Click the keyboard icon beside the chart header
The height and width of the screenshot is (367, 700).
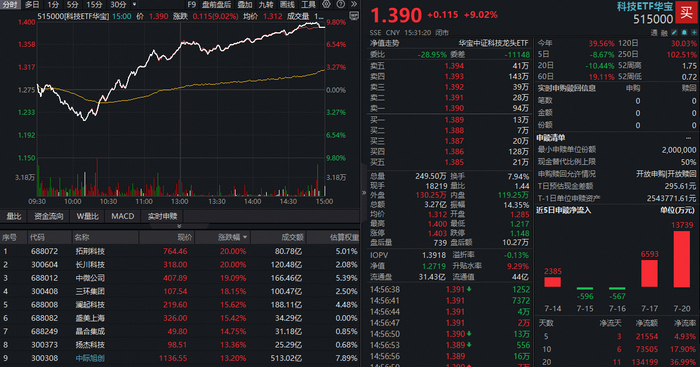coord(354,16)
